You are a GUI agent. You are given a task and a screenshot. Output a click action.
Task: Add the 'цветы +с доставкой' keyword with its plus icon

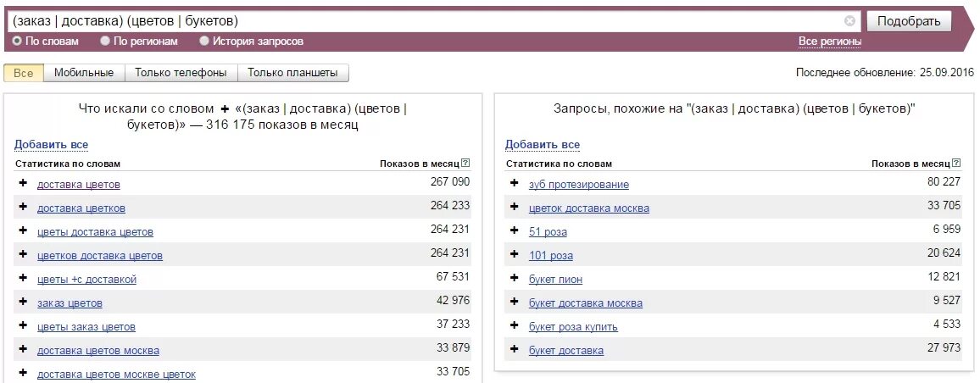(x=23, y=278)
